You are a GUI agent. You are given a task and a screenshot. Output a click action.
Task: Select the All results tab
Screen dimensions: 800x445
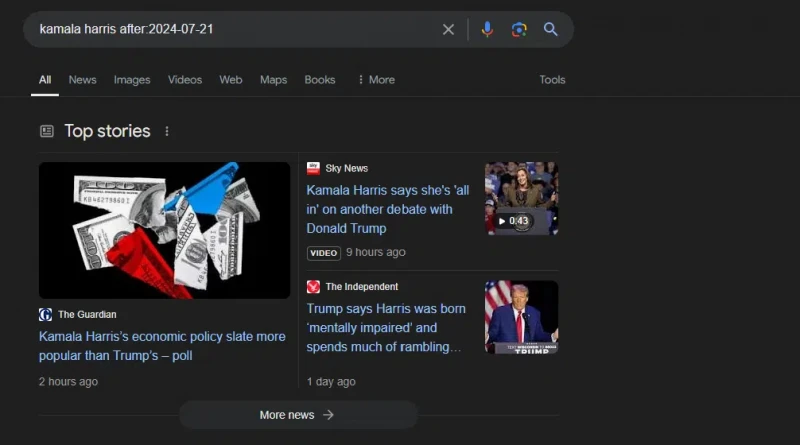[45, 80]
